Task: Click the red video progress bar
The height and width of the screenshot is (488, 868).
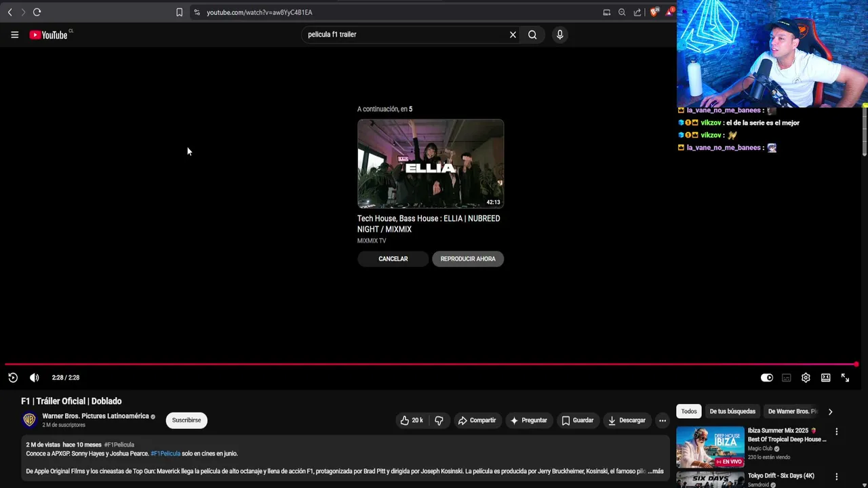Action: tap(432, 365)
